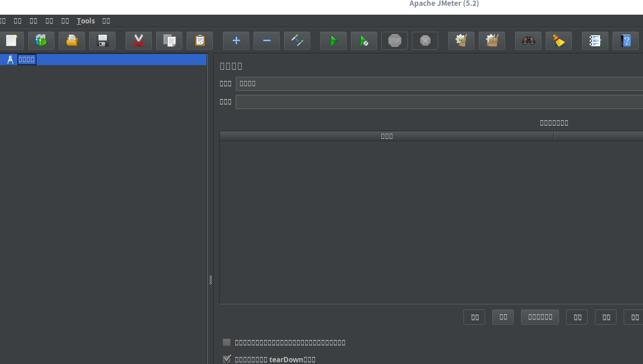Viewport: 643px width, 364px height.
Task: Click the first button below the variables table
Action: pyautogui.click(x=475, y=317)
